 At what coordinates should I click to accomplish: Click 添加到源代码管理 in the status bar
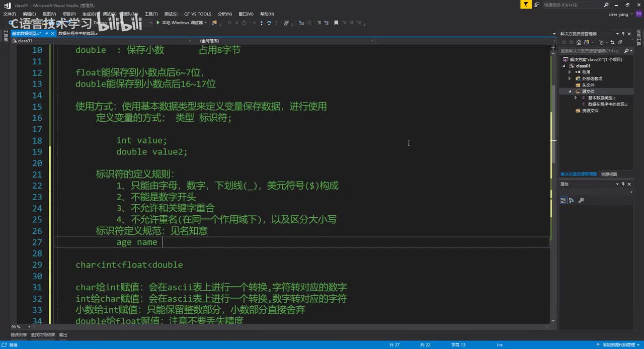coord(619,345)
